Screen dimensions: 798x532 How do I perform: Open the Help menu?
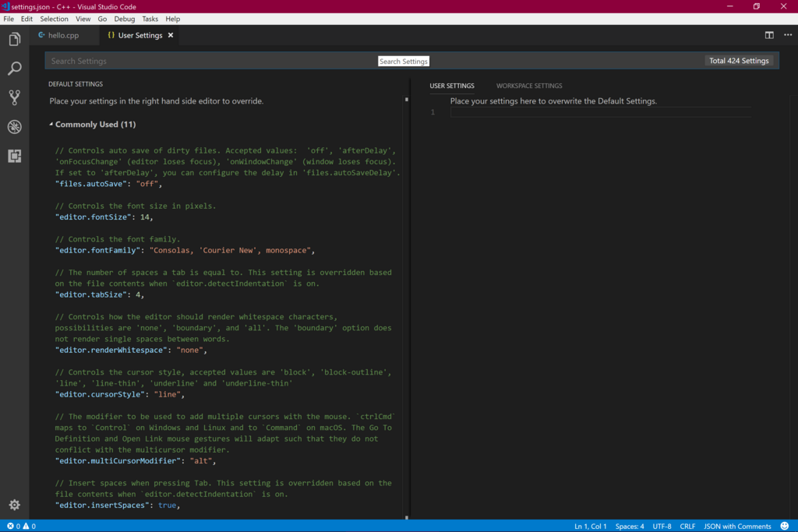click(x=172, y=19)
